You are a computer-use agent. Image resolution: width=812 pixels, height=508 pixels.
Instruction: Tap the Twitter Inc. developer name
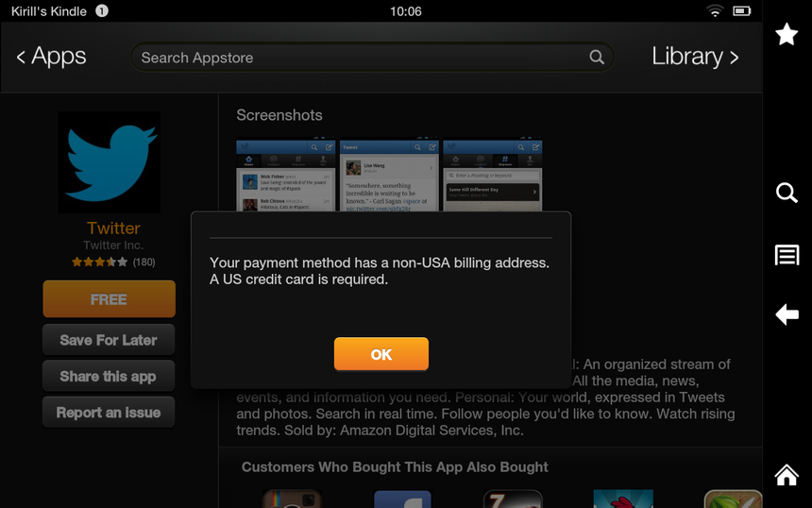click(113, 245)
